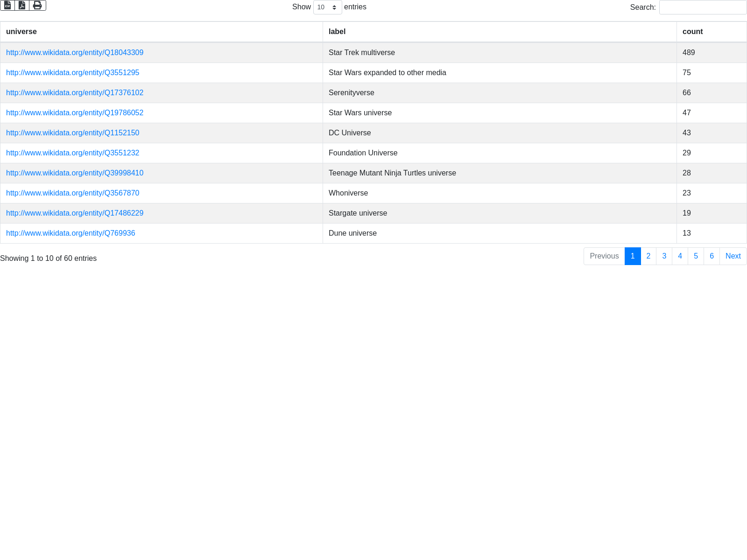Click the Next pagination button
The width and height of the screenshot is (747, 560).
tap(733, 256)
